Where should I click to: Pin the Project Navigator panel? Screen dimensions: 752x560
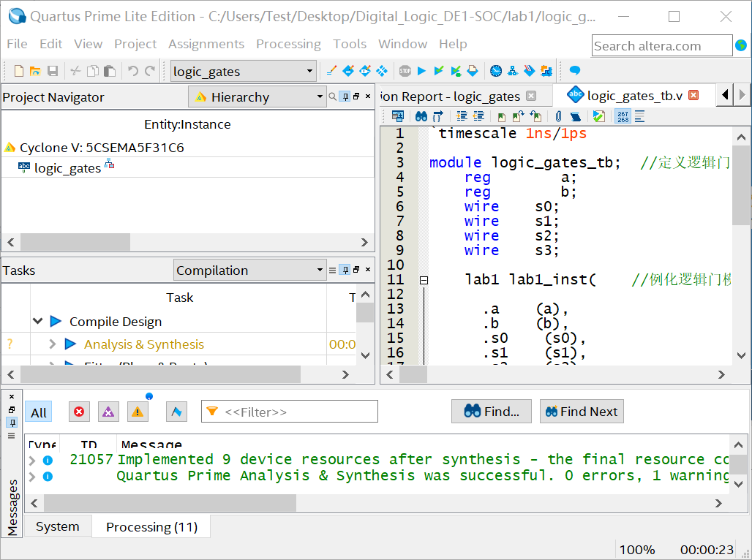coord(345,97)
